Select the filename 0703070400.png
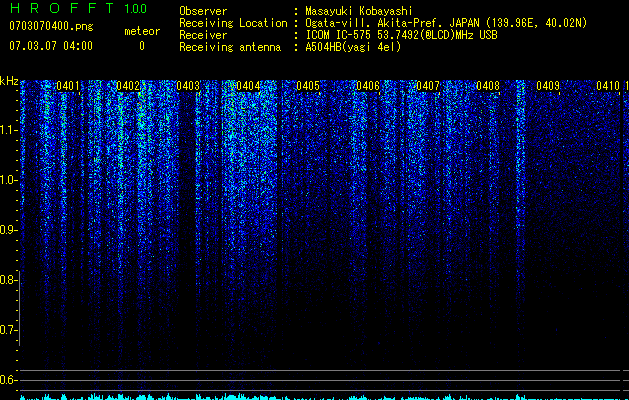Viewport: 629px width, 400px height. (51, 26)
